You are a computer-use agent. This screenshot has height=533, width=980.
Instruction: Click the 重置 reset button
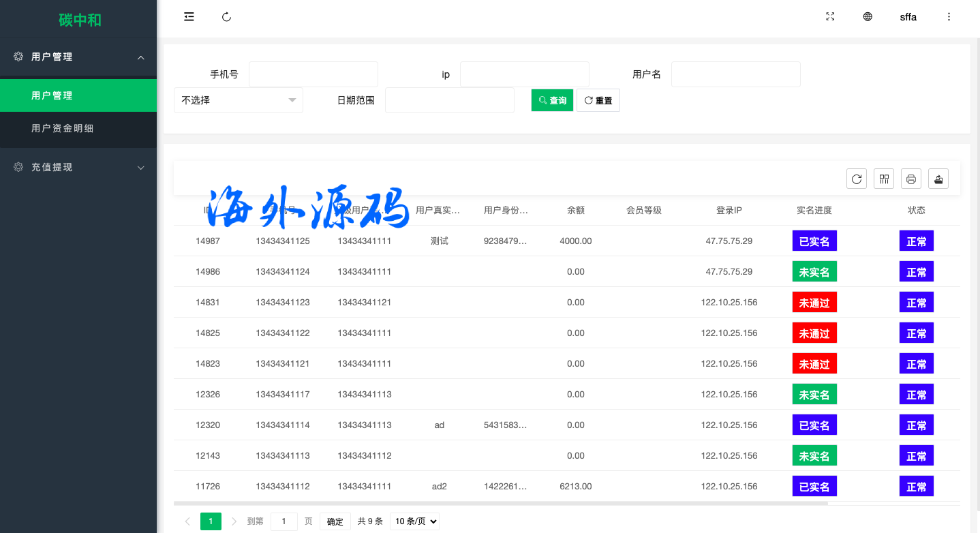598,100
